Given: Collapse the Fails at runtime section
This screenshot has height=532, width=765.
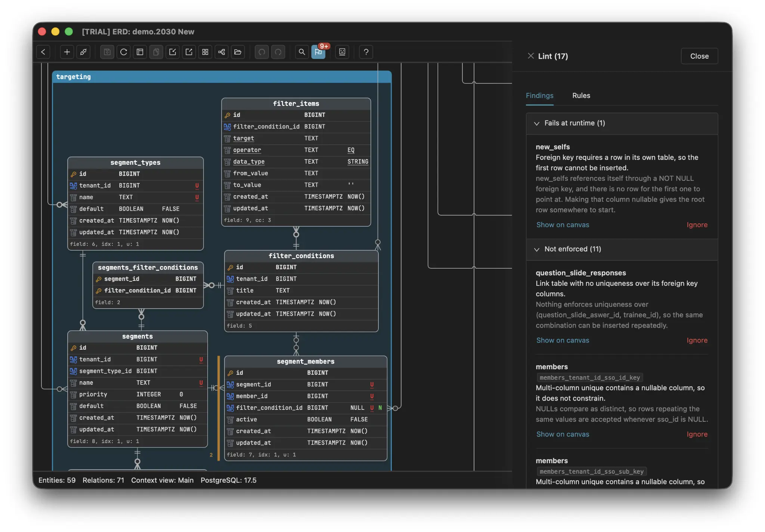Looking at the screenshot, I should coord(537,123).
